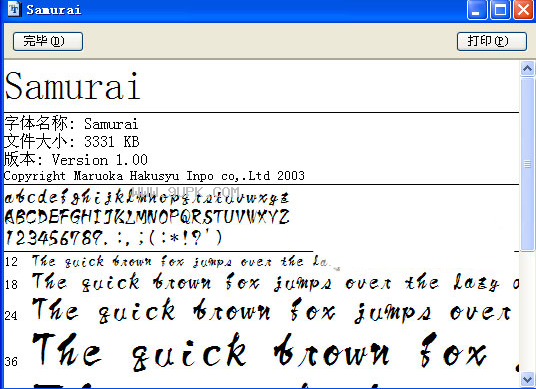Maximize the Samurai font window
The width and height of the screenshot is (536, 389).
pyautogui.click(x=500, y=10)
